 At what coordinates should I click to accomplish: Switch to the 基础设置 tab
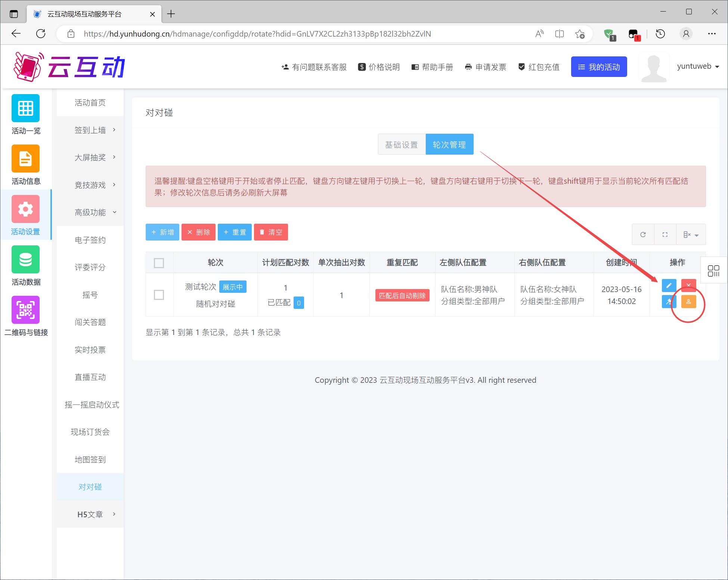(x=402, y=145)
